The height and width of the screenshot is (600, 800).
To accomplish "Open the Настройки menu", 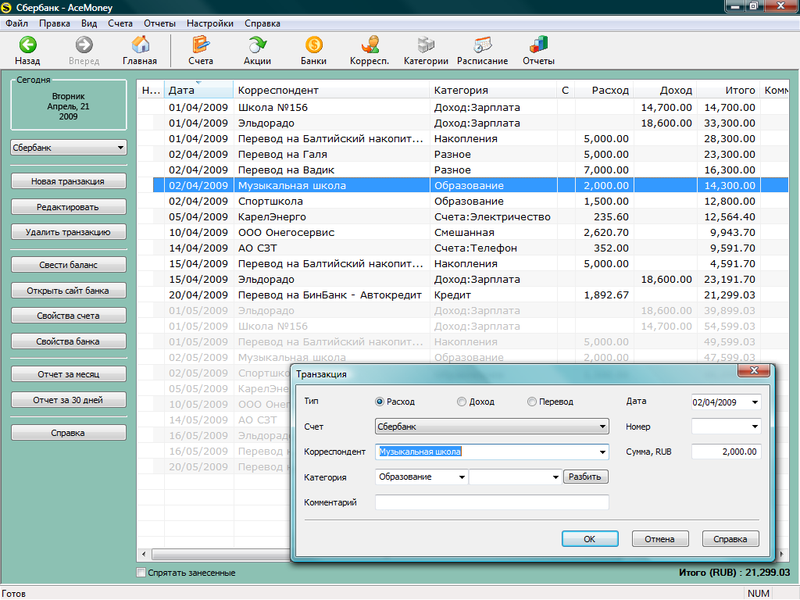I will tap(210, 23).
